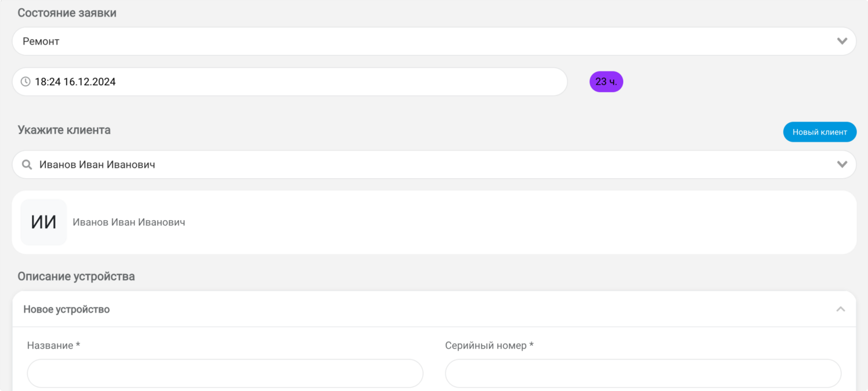Click the Серийный номер * field label
The image size is (868, 391).
pos(489,346)
